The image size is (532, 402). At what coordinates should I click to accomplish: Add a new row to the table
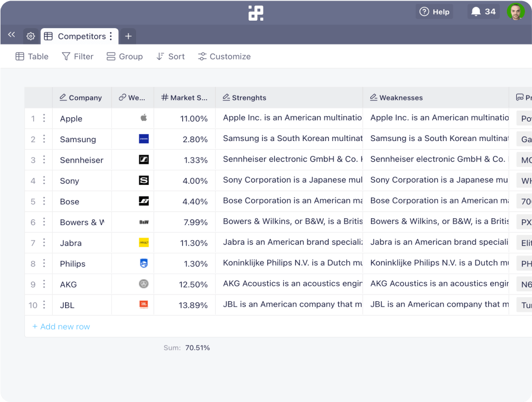click(61, 327)
